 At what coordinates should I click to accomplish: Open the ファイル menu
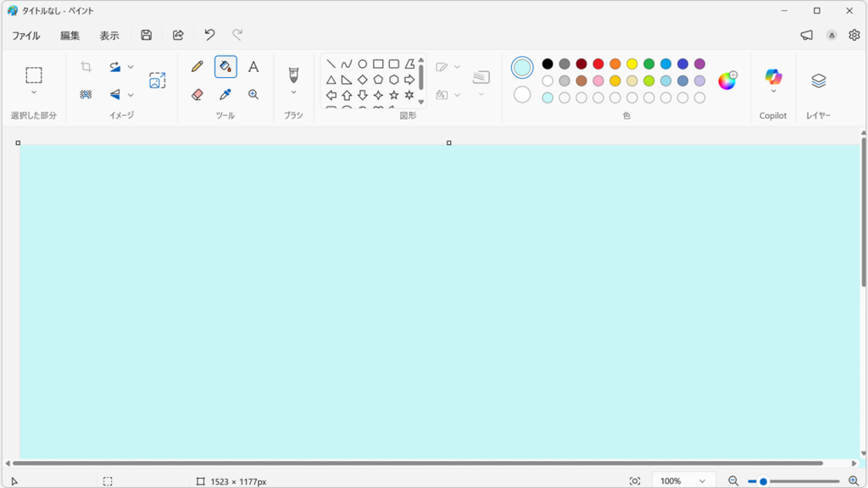click(x=28, y=36)
